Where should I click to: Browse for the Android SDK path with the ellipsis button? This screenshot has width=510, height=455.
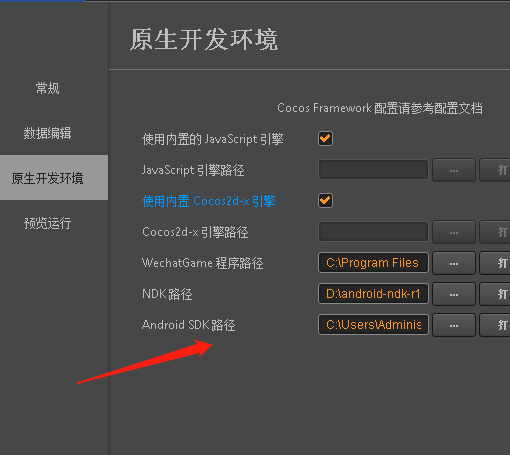(454, 325)
